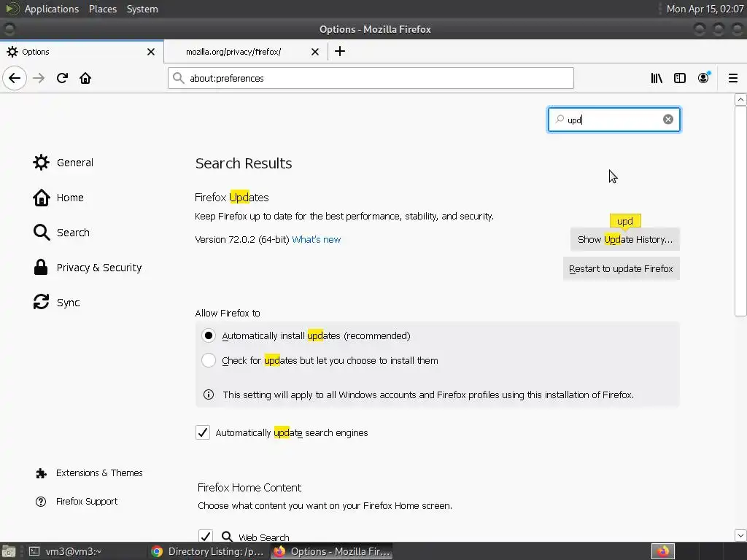
Task: Click the scrollbar down arrow
Action: point(740,535)
